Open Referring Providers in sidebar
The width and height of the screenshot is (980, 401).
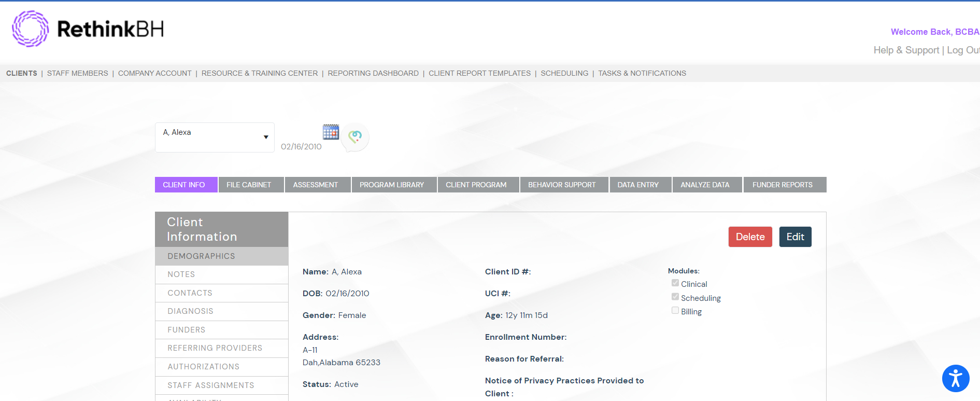[222, 348]
